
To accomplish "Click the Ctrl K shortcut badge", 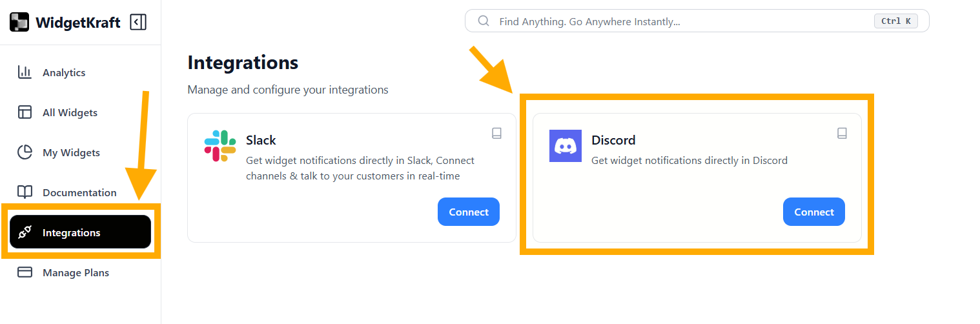I will (x=895, y=21).
